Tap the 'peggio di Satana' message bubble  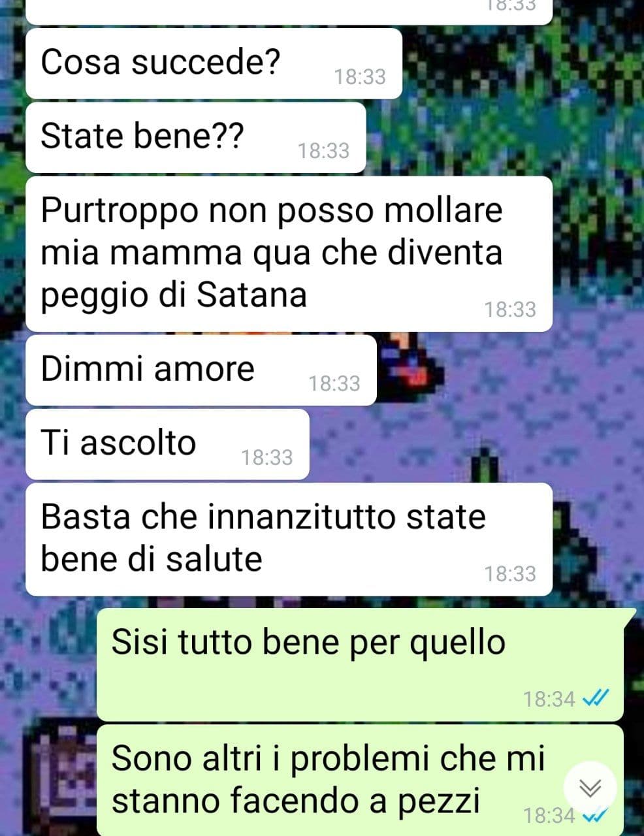pyautogui.click(x=289, y=253)
